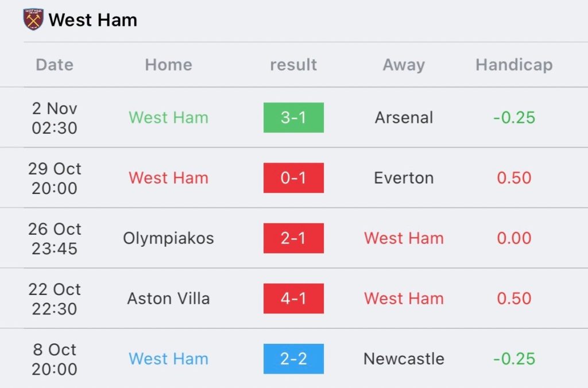
Task: Open the Aston Villa team link
Action: 168,298
